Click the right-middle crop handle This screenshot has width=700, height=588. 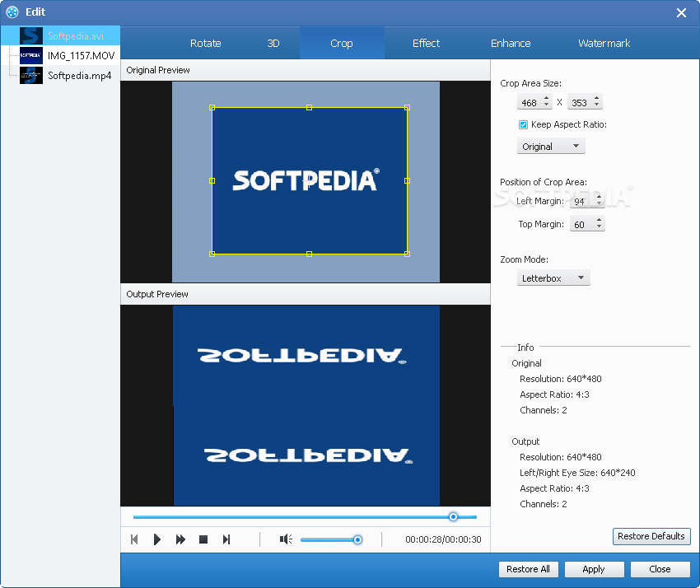tap(407, 181)
